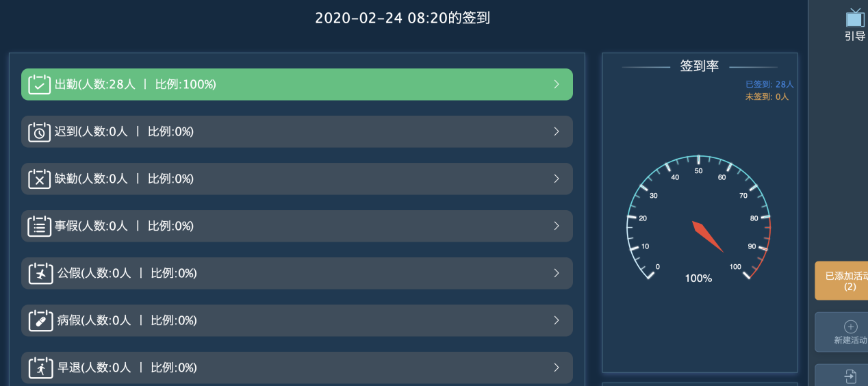Expand the 事假 row chevron
This screenshot has width=868, height=386.
(557, 227)
